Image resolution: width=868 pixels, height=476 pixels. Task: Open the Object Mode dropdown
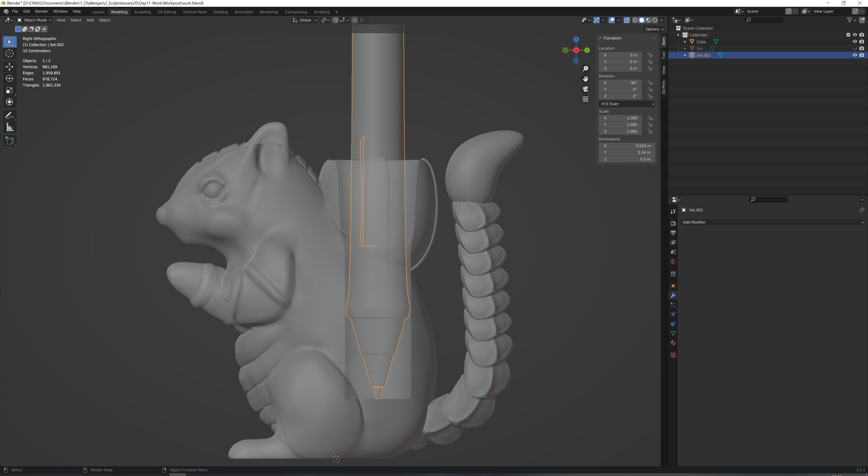click(x=34, y=20)
